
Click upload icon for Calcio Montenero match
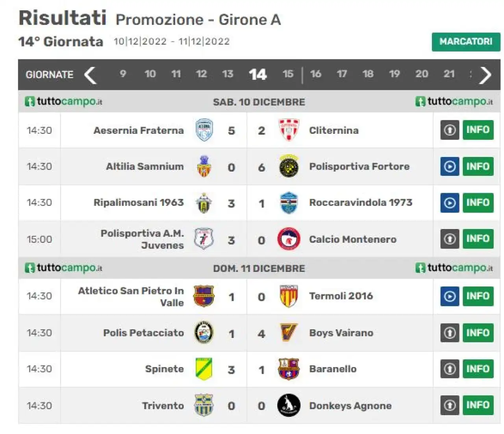tap(450, 239)
